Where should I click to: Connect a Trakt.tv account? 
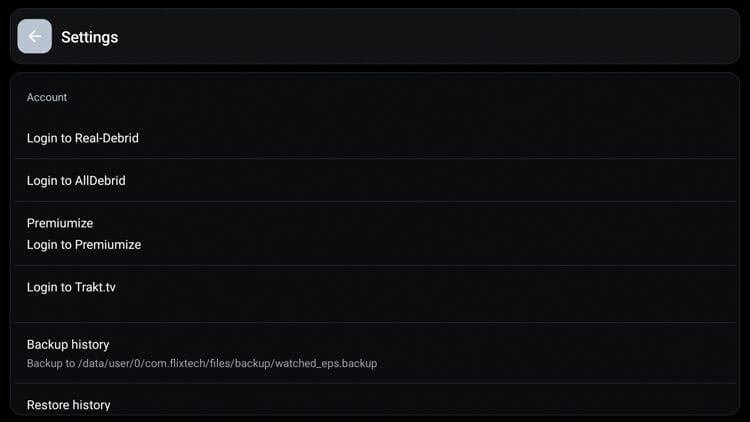coord(72,288)
